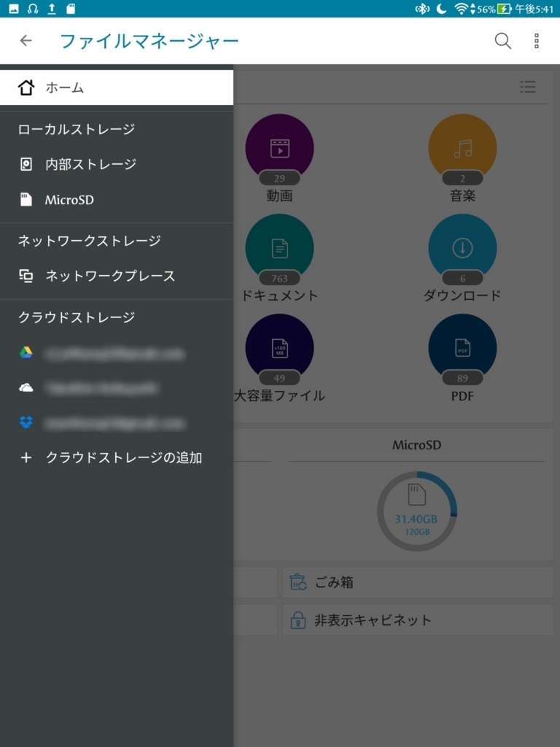The width and height of the screenshot is (560, 747).
Task: Open the OneDrive cloud account entry
Action: 117,388
